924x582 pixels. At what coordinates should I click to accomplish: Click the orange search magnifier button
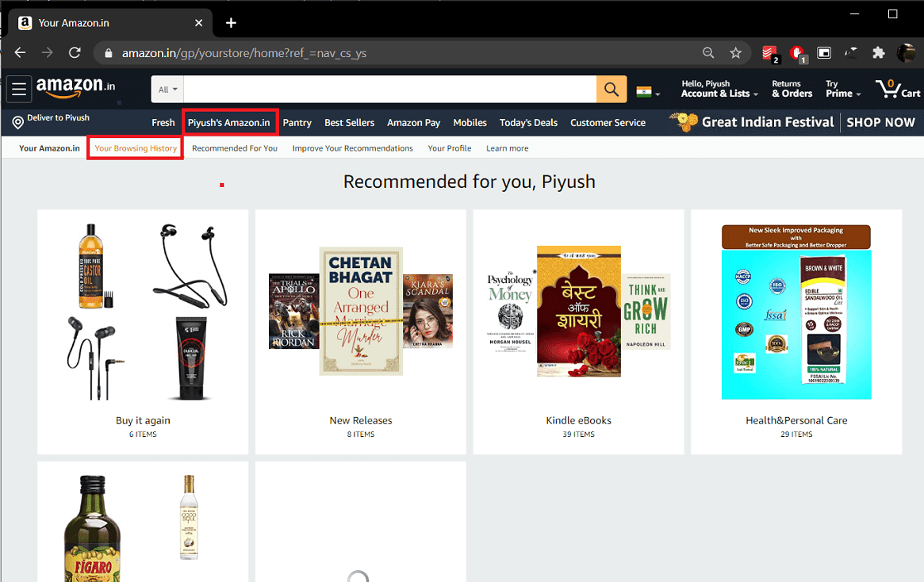coord(611,89)
